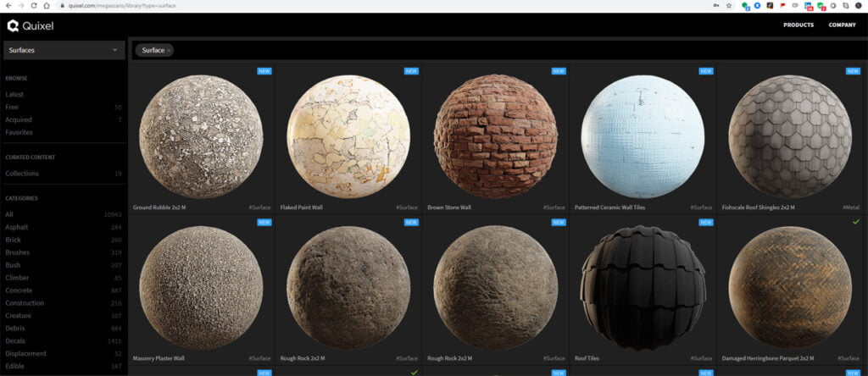
Task: Select the Creature category
Action: coord(19,316)
